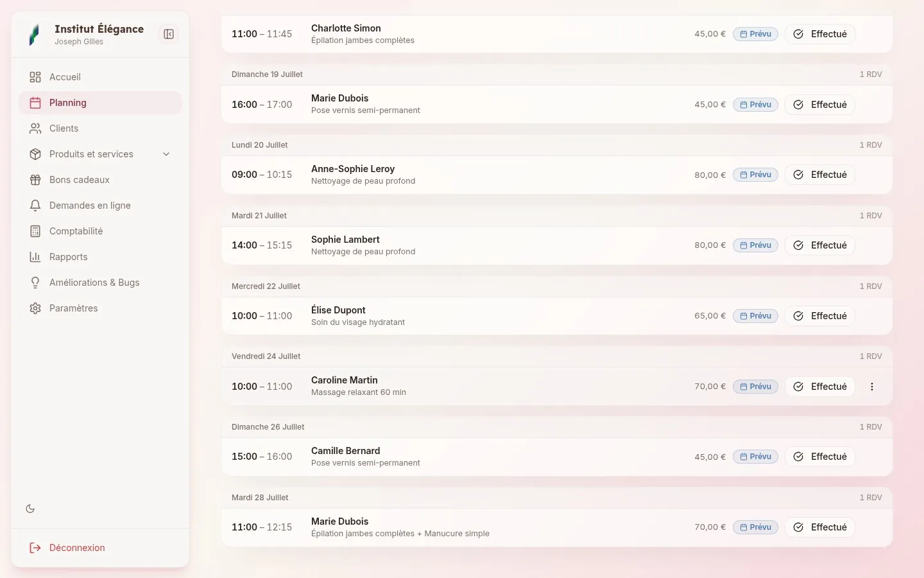Viewport: 924px width, 578px height.
Task: Mark Charlotte Simon appointment as Effectué
Action: tap(819, 34)
